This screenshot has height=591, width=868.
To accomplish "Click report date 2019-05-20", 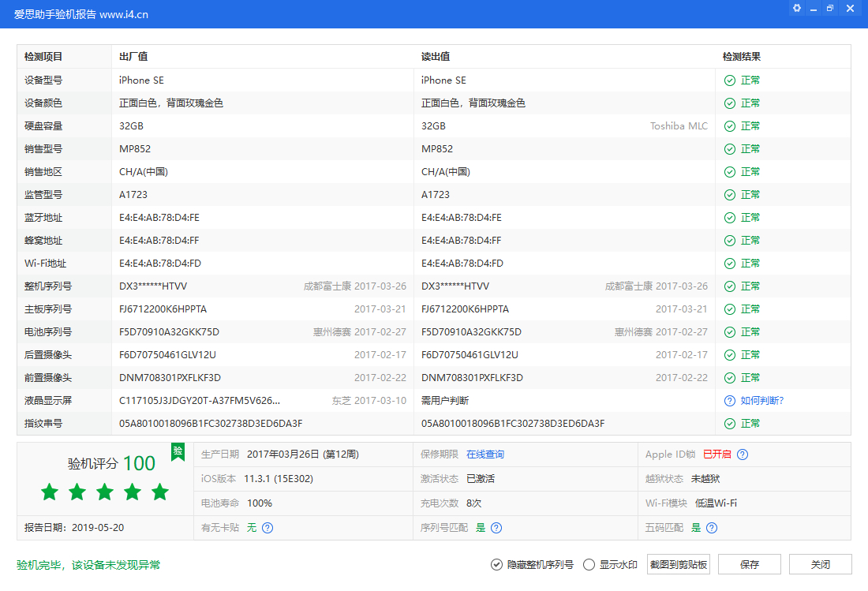I will 98,527.
